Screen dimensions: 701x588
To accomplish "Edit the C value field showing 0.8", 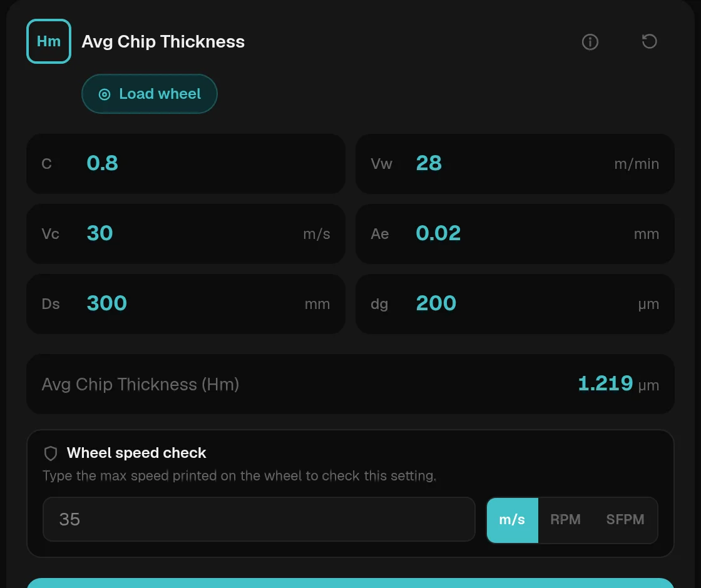I will coord(185,163).
